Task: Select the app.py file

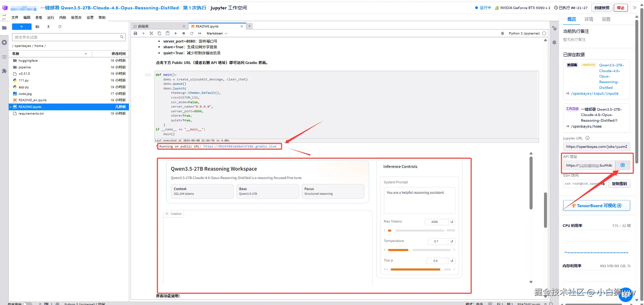Action: [69, 87]
